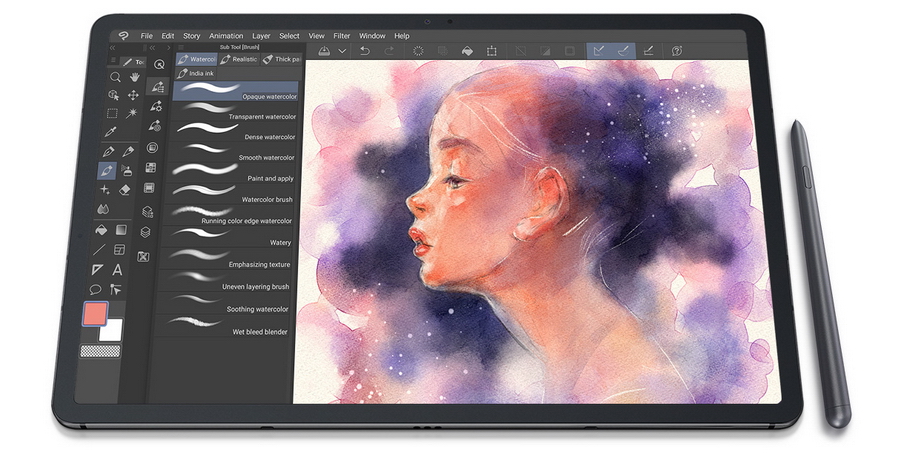Open the Layer menu

point(260,36)
